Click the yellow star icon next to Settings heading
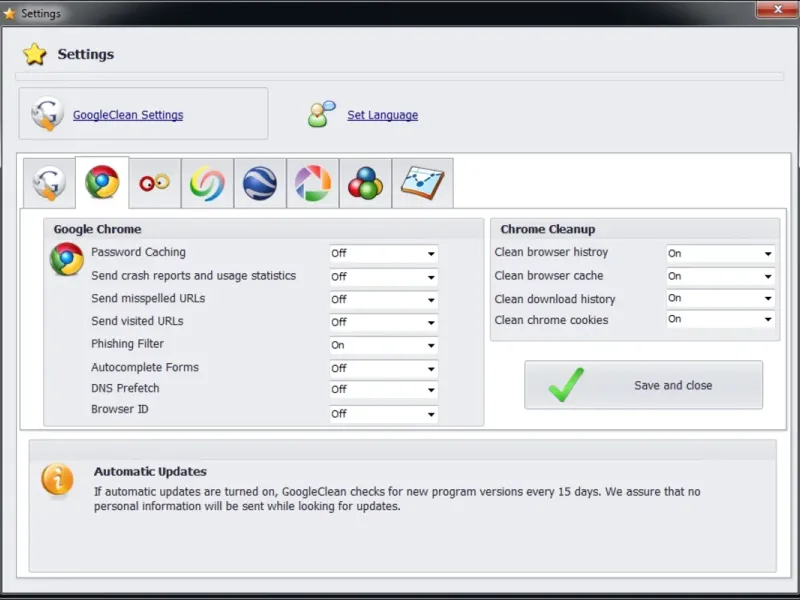Screen dimensions: 800x600 pyautogui.click(x=35, y=54)
